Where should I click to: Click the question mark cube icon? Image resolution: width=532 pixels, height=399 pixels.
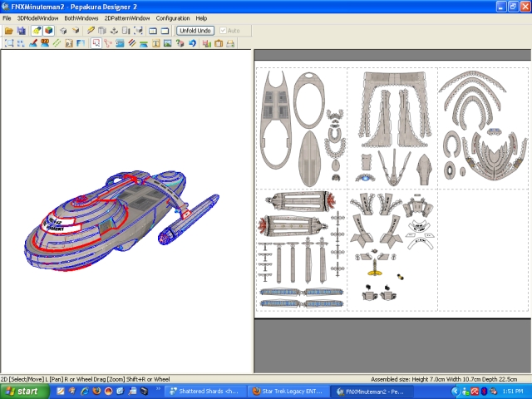coord(180,43)
